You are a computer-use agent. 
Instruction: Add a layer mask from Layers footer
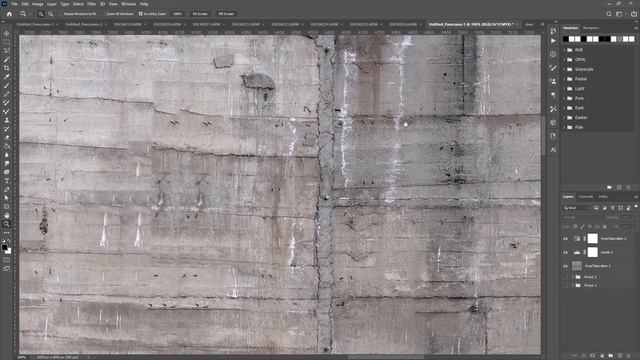(593, 356)
